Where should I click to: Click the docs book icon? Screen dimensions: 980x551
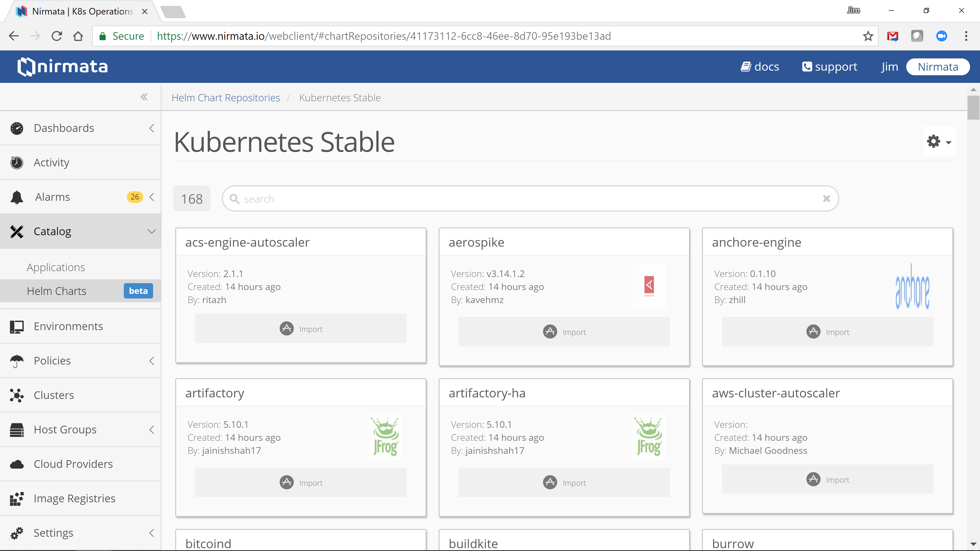[x=746, y=67]
